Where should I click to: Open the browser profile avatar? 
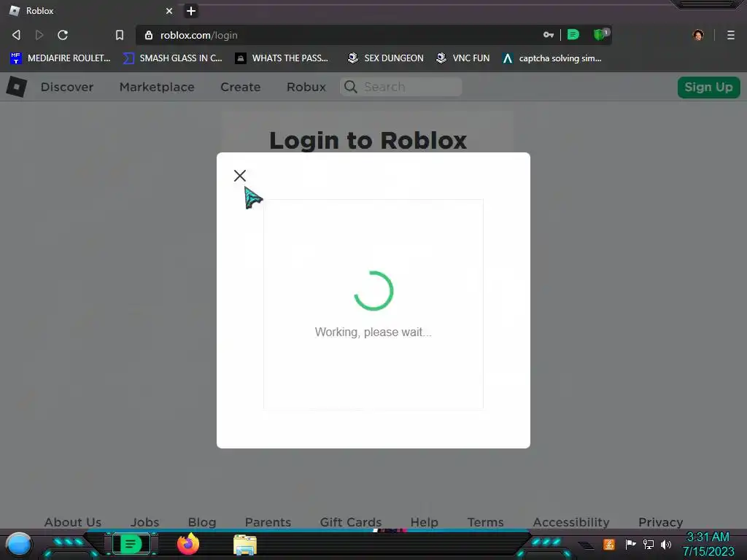pyautogui.click(x=698, y=35)
